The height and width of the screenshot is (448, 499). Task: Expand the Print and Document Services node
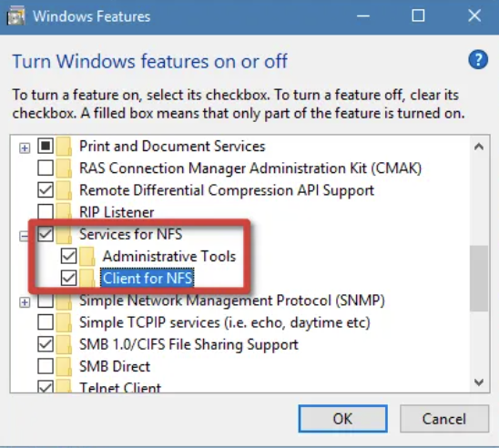tap(25, 148)
